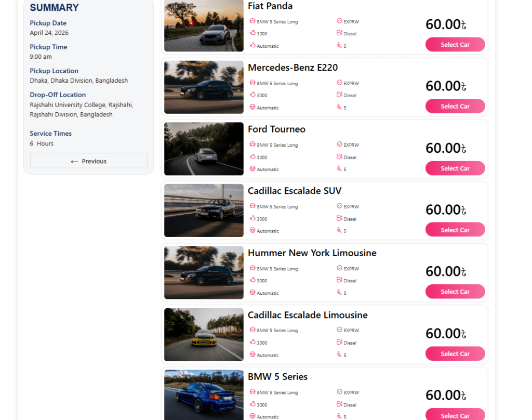The height and width of the screenshot is (420, 532).
Task: Click the 6 Hours service time
Action: 42,143
